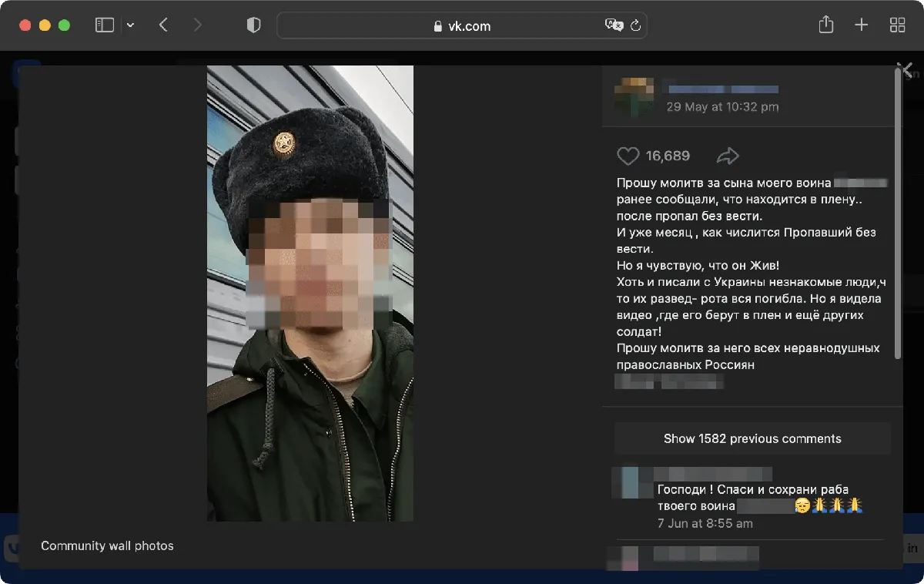Open the post author's avatar
924x584 pixels.
point(634,97)
